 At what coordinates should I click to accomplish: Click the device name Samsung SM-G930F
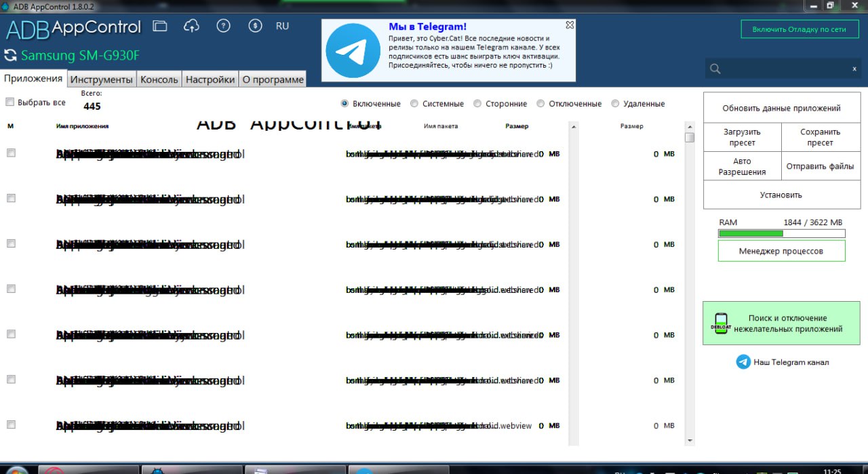pos(80,56)
